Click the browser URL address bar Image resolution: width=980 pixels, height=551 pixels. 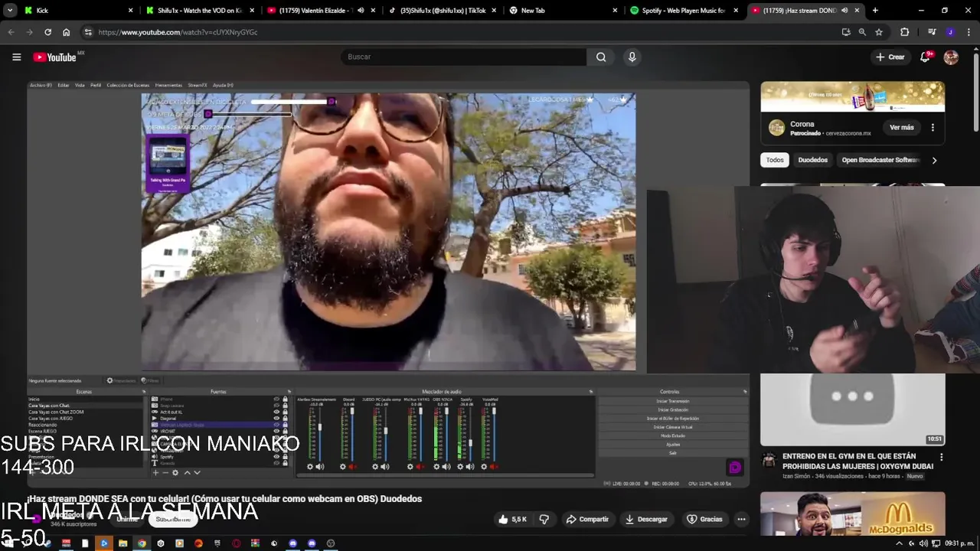pos(459,32)
